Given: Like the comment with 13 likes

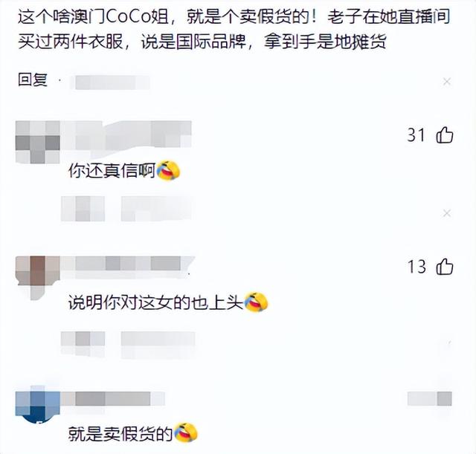Looking at the screenshot, I should click(445, 267).
